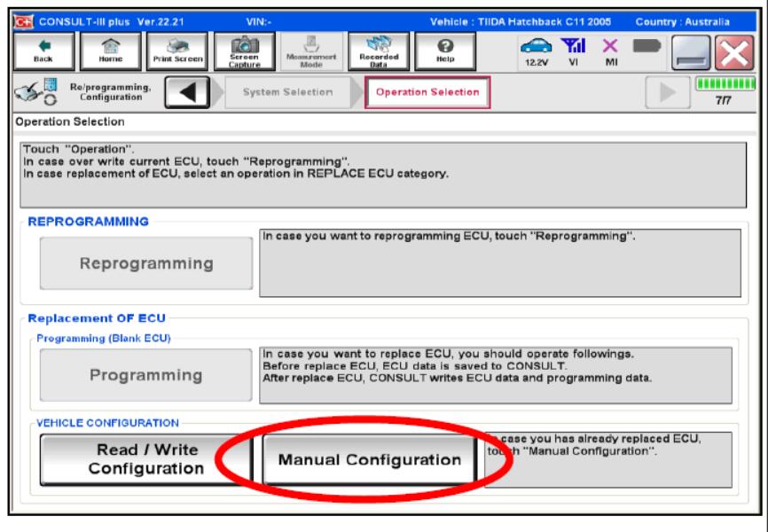
Task: Click the Re/programming Configuration icon
Action: [x=36, y=92]
